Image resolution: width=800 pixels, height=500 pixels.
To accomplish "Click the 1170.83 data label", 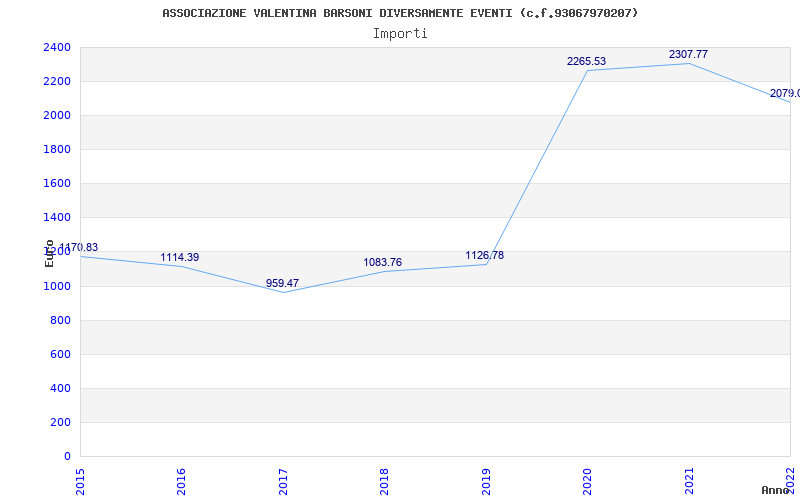I will [79, 247].
